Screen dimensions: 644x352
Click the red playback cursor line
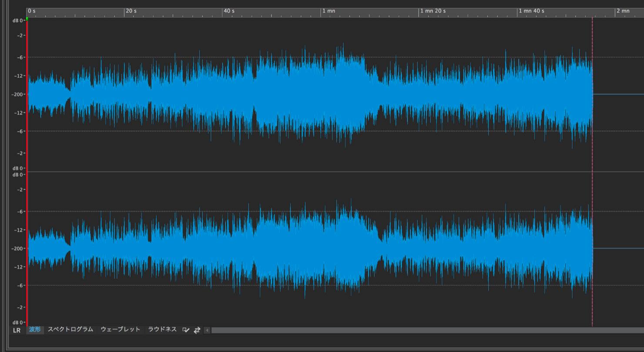(x=27, y=174)
